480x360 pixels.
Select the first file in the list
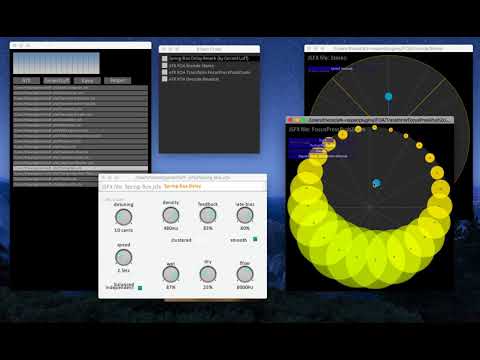click(80, 88)
